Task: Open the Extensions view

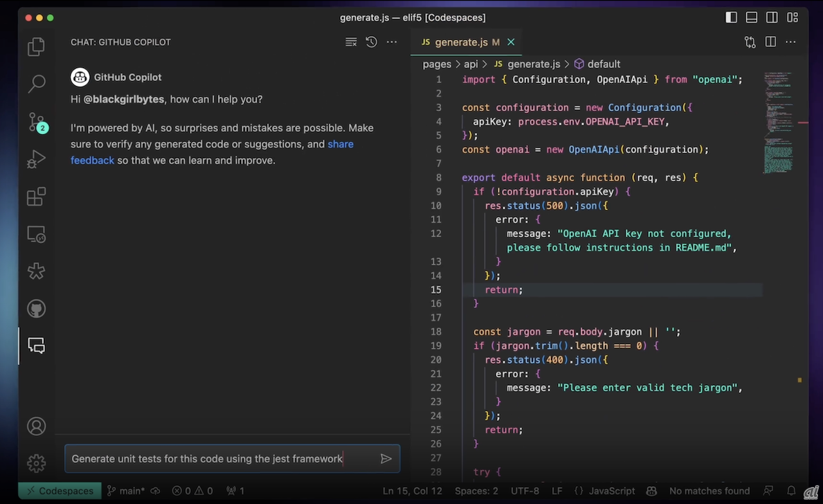Action: 36,196
